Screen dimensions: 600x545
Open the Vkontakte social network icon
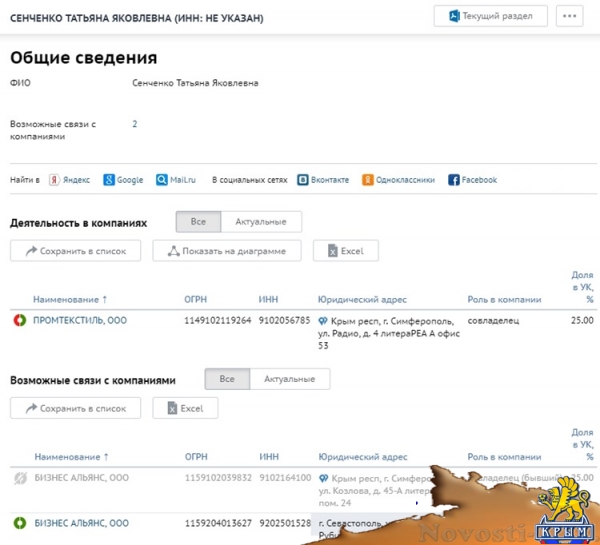click(303, 180)
